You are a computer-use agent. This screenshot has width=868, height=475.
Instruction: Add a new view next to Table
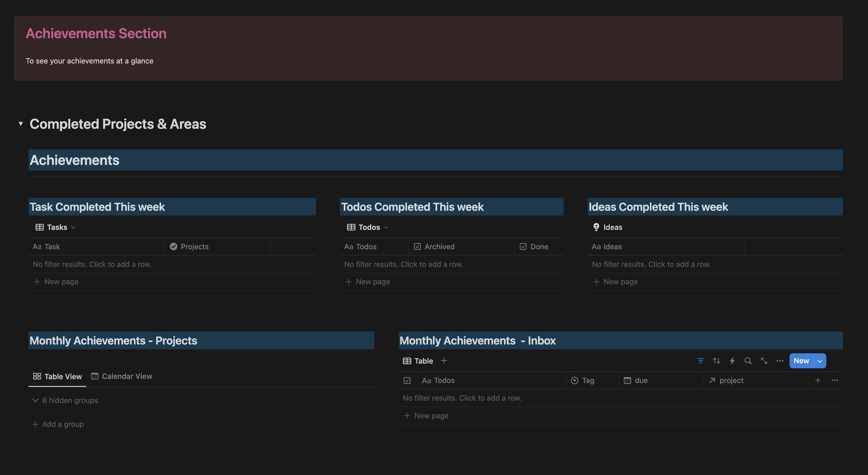[444, 361]
